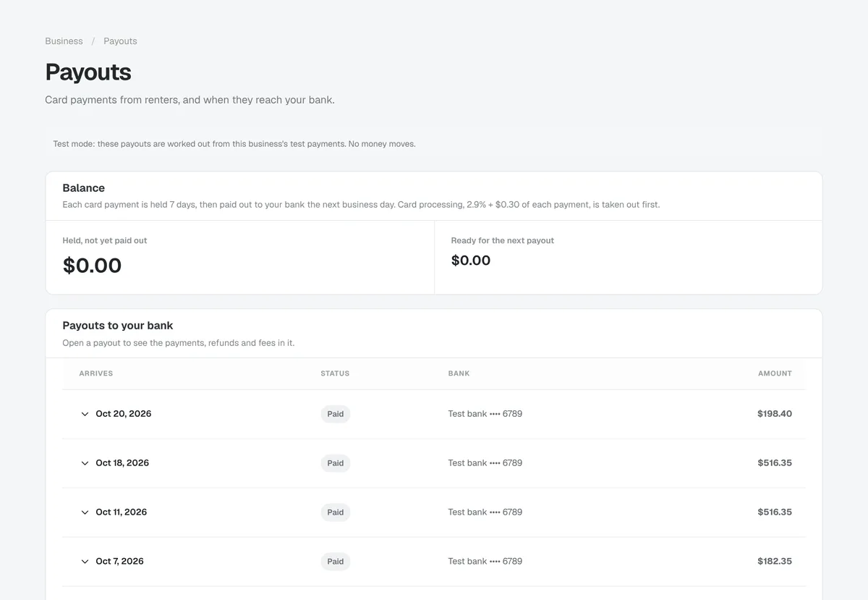Click the held balance $0.00 value
The height and width of the screenshot is (600, 868).
point(92,266)
